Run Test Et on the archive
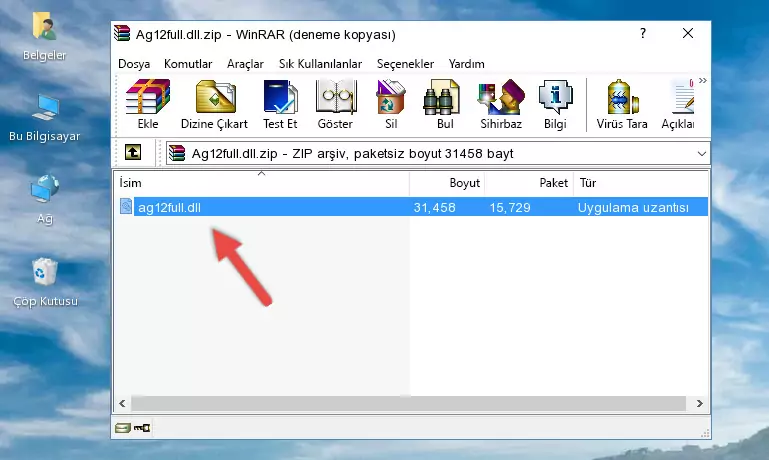The width and height of the screenshot is (769, 460). (x=280, y=104)
